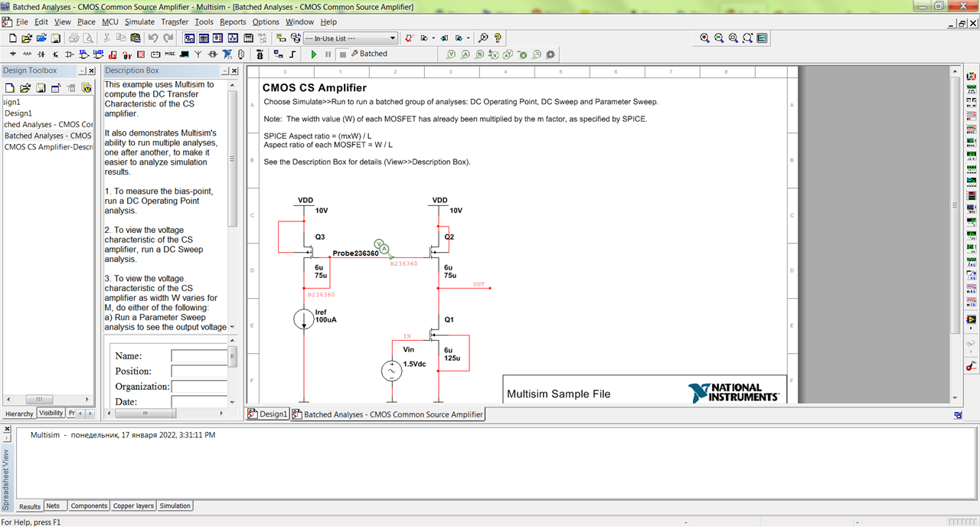Place Diode component icon
The height and width of the screenshot is (527, 980).
coord(41,54)
